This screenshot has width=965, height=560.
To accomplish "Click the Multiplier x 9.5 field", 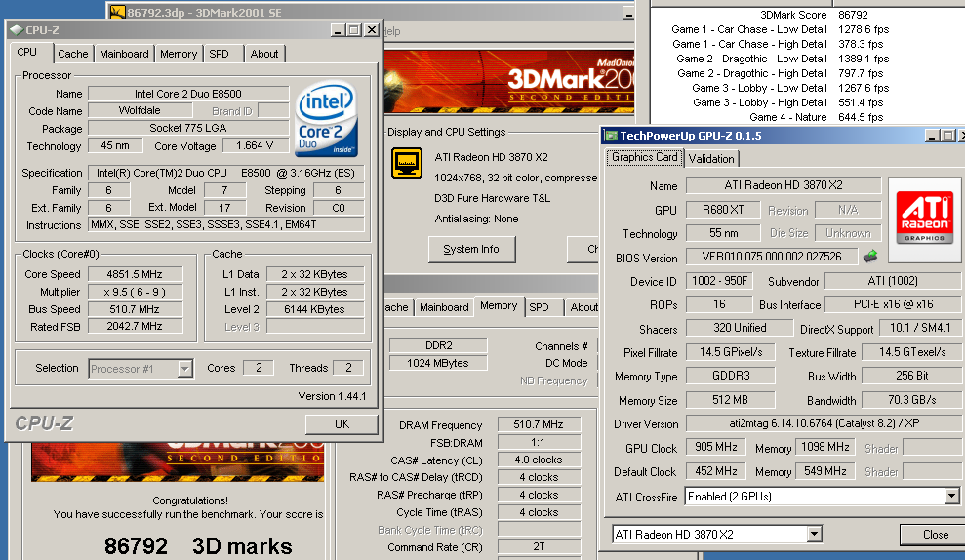I will click(135, 292).
